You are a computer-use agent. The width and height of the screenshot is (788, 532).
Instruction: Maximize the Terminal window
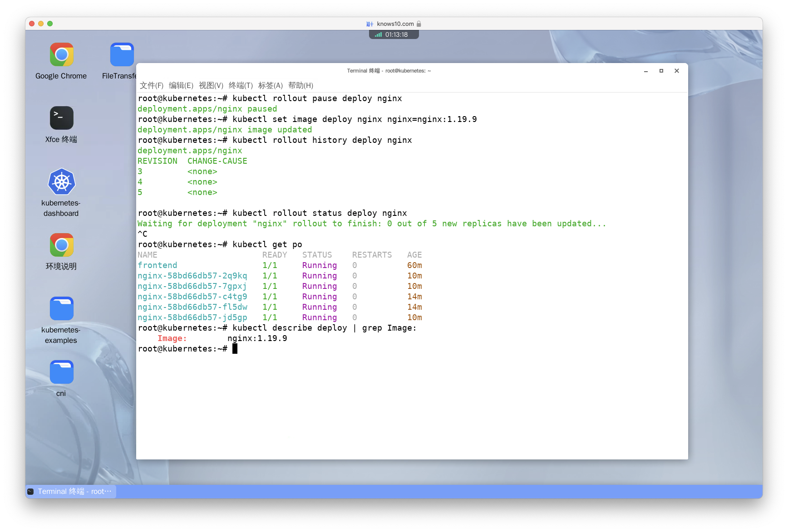[x=661, y=71]
